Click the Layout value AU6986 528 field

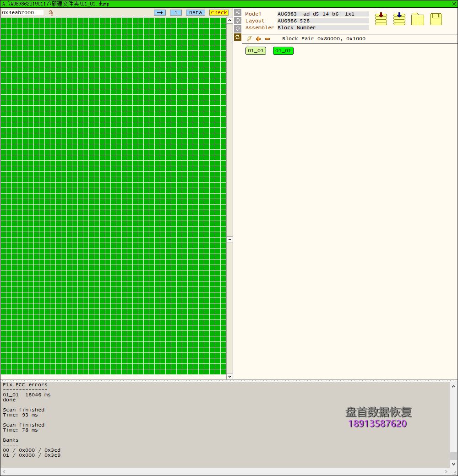point(323,21)
